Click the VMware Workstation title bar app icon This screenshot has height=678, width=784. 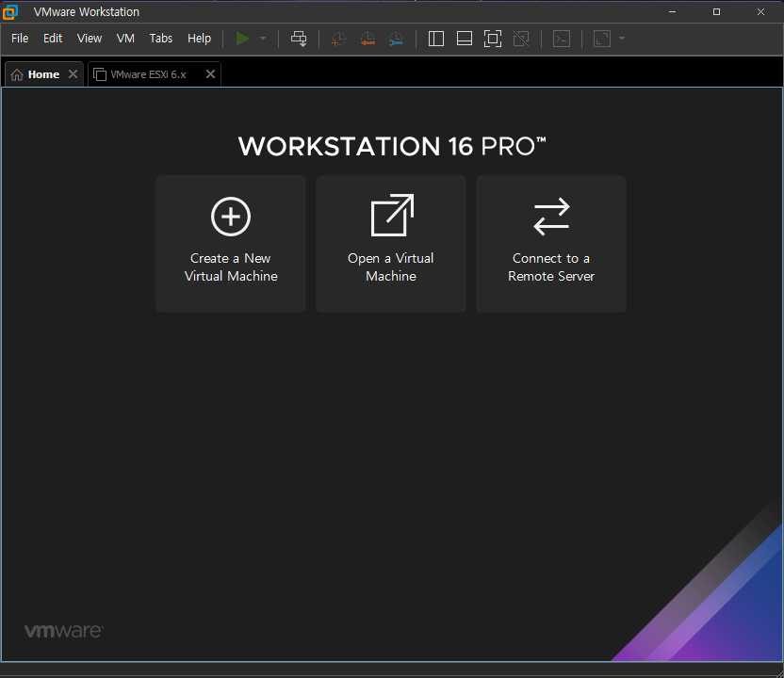(10, 11)
